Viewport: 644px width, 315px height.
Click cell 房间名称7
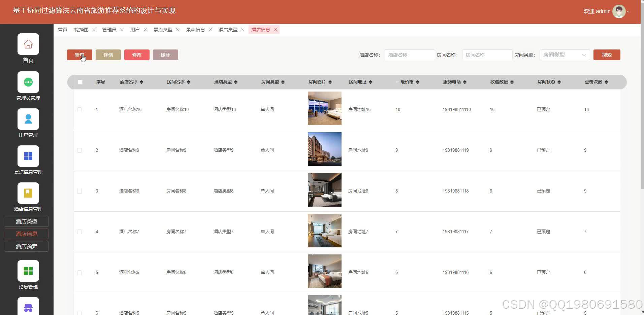[176, 232]
